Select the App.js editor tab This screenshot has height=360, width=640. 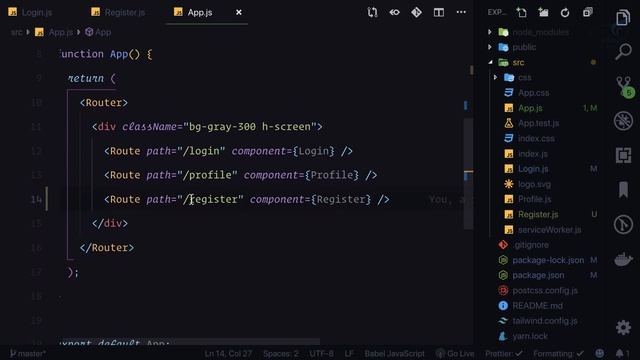tap(199, 13)
